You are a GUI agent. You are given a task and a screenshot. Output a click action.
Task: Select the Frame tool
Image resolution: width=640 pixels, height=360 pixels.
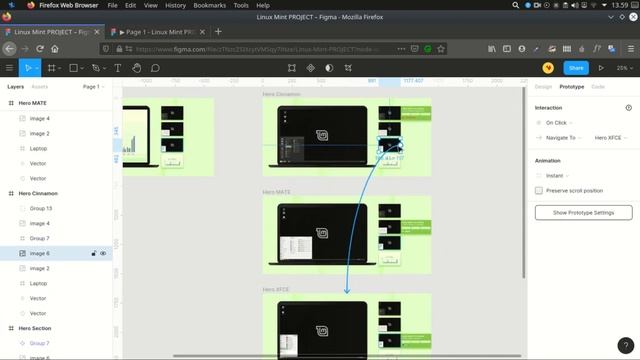[x=51, y=68]
